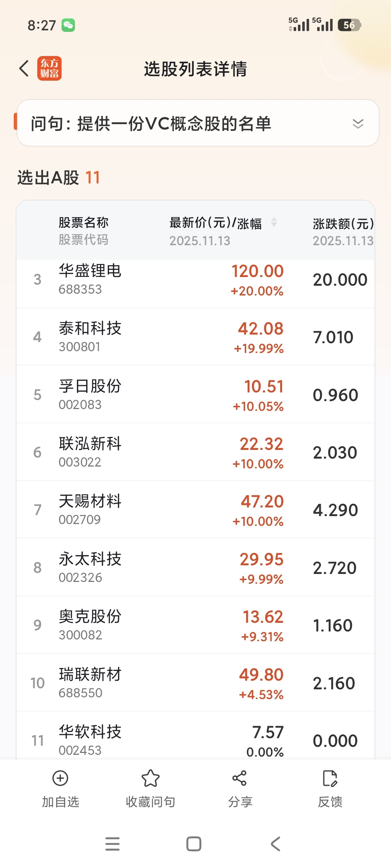The height and width of the screenshot is (868, 391).
Task: Open 华软科技 002453 stock entry
Action: [195, 736]
